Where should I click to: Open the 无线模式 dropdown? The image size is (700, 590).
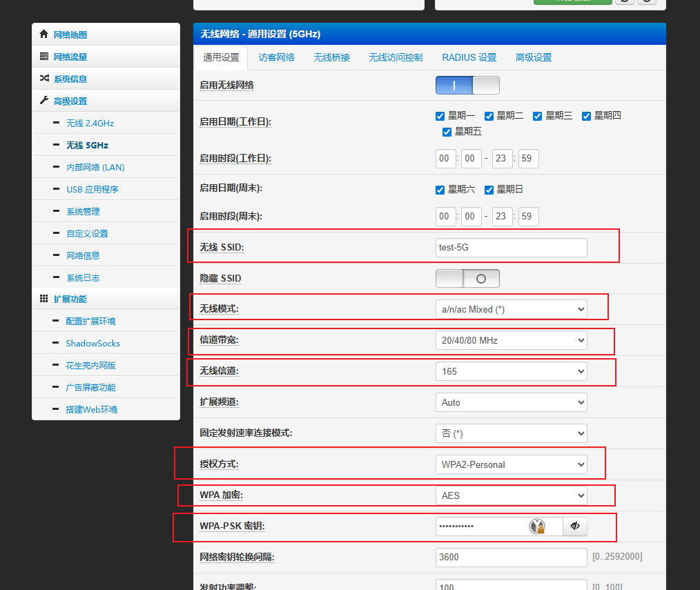(511, 309)
